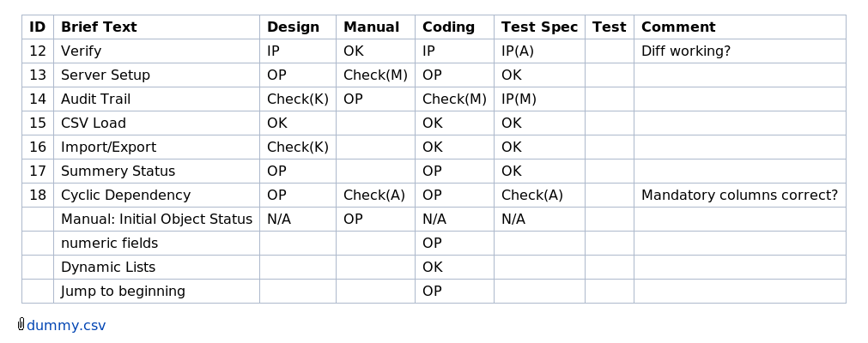Screen dimensions: 868x343
Task: Select the CSV Load row text
Action: pos(93,123)
